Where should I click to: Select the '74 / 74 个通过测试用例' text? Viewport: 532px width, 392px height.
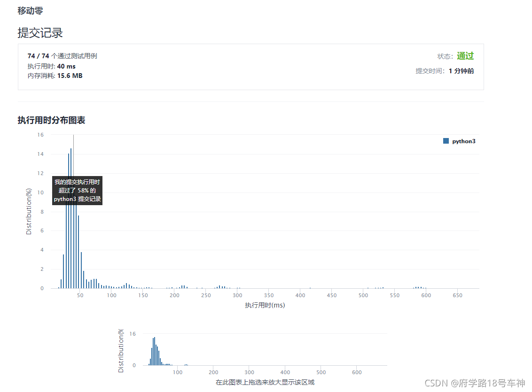(63, 56)
